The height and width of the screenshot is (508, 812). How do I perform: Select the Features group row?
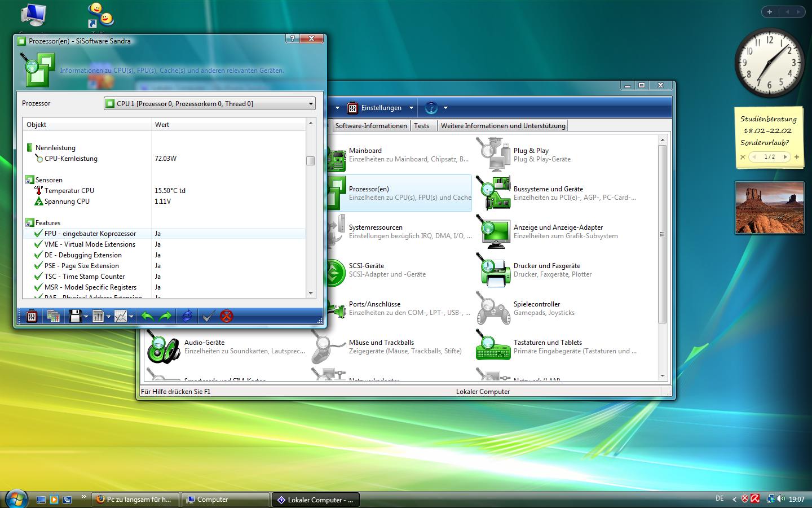[x=164, y=223]
